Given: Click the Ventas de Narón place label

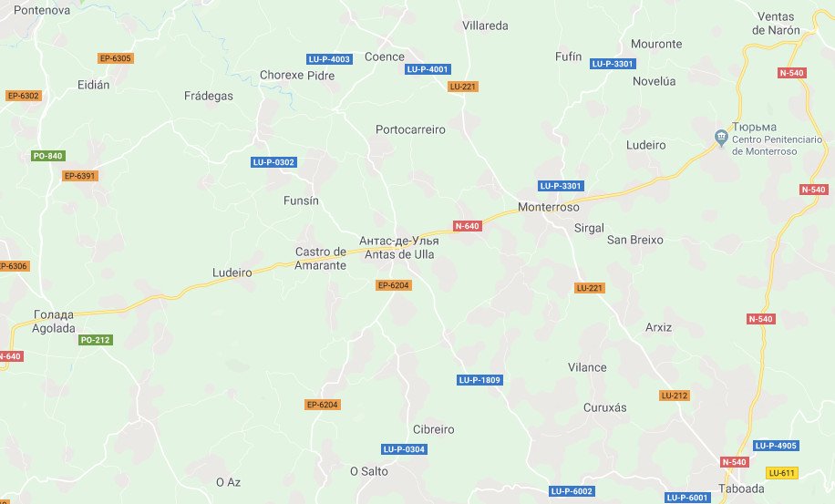Looking at the screenshot, I should 776,24.
